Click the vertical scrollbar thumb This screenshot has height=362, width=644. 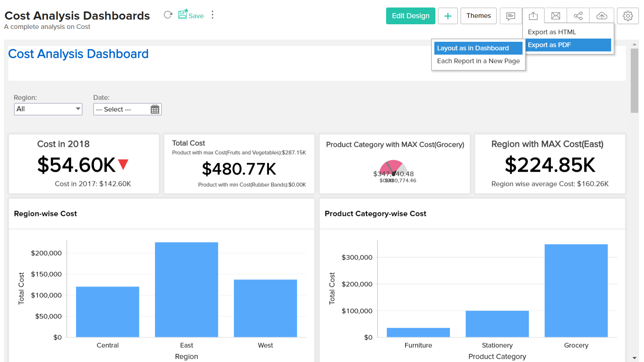click(x=634, y=81)
